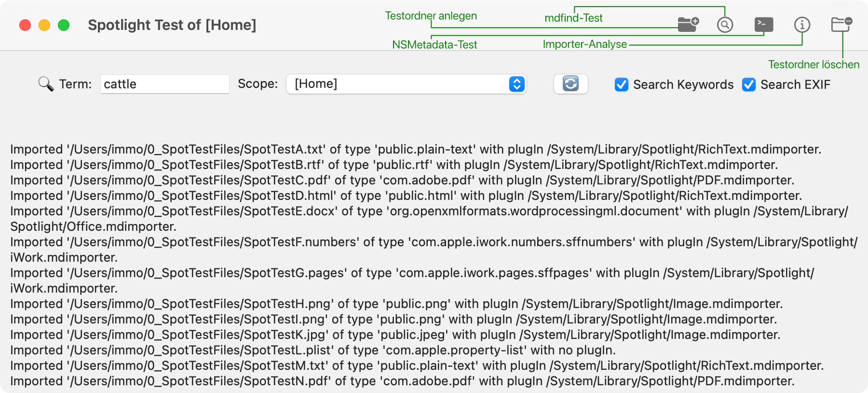Image resolution: width=868 pixels, height=393 pixels.
Task: Click the SpotTestK.jpg imported line
Action: pos(395,335)
